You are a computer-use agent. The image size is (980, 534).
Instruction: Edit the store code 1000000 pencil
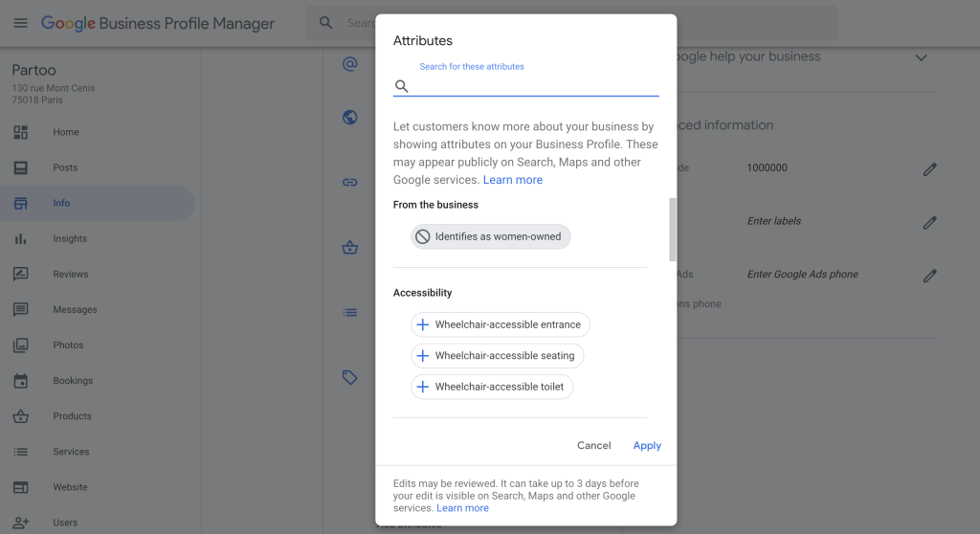point(930,169)
